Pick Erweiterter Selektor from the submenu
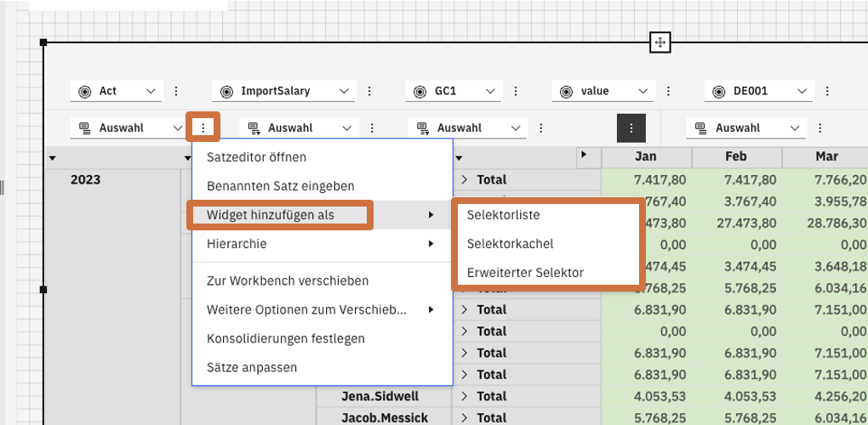The width and height of the screenshot is (868, 425). pyautogui.click(x=525, y=273)
